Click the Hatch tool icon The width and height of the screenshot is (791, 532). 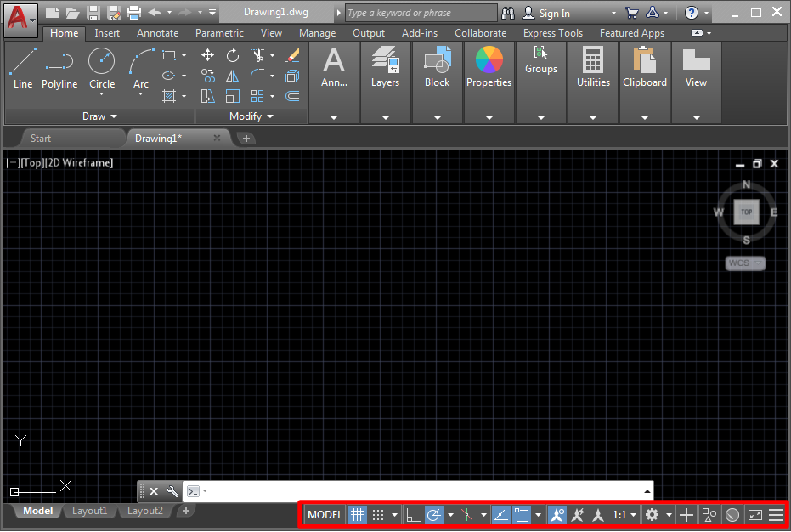169,96
